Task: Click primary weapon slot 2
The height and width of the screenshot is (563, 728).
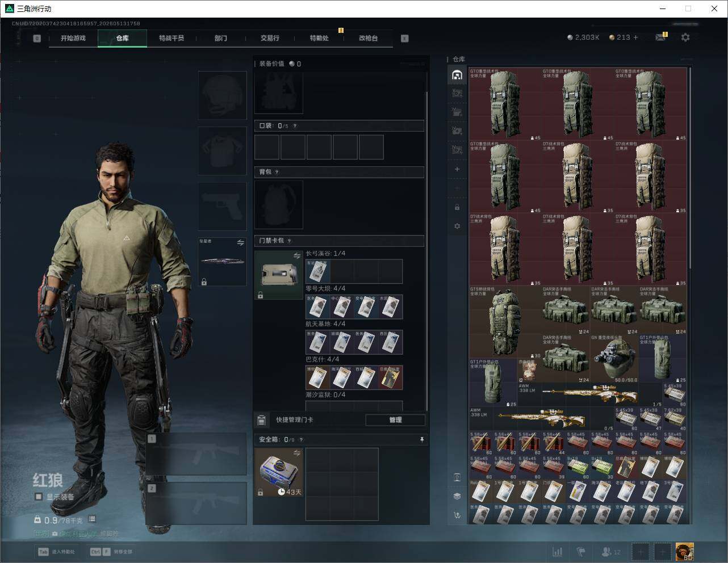Action: click(x=196, y=503)
